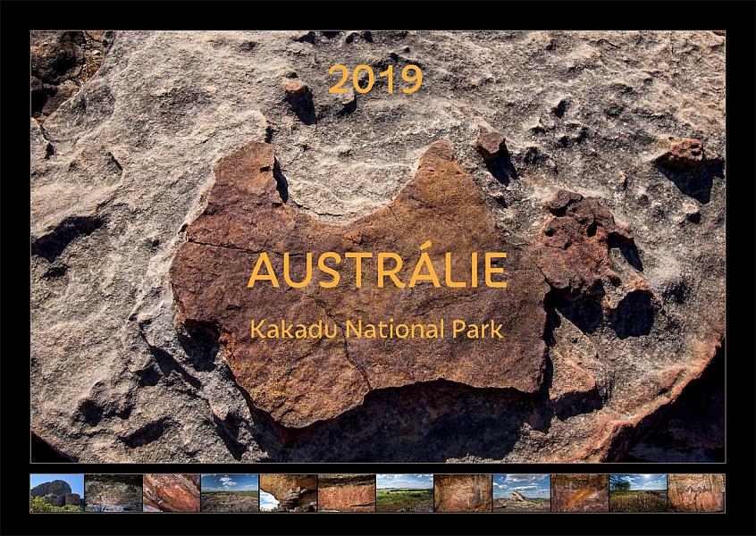Open the eleventh thumbnail with lone tree on plain
This screenshot has width=756, height=536.
coord(638,492)
